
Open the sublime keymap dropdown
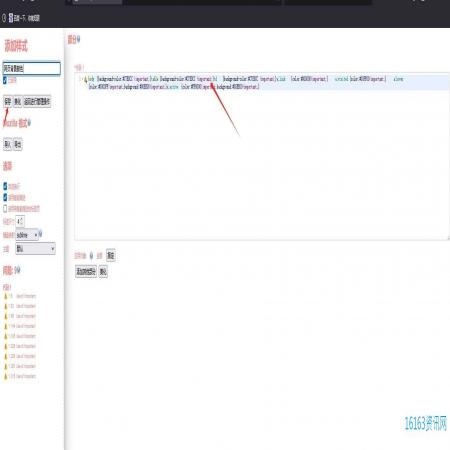pyautogui.click(x=27, y=235)
